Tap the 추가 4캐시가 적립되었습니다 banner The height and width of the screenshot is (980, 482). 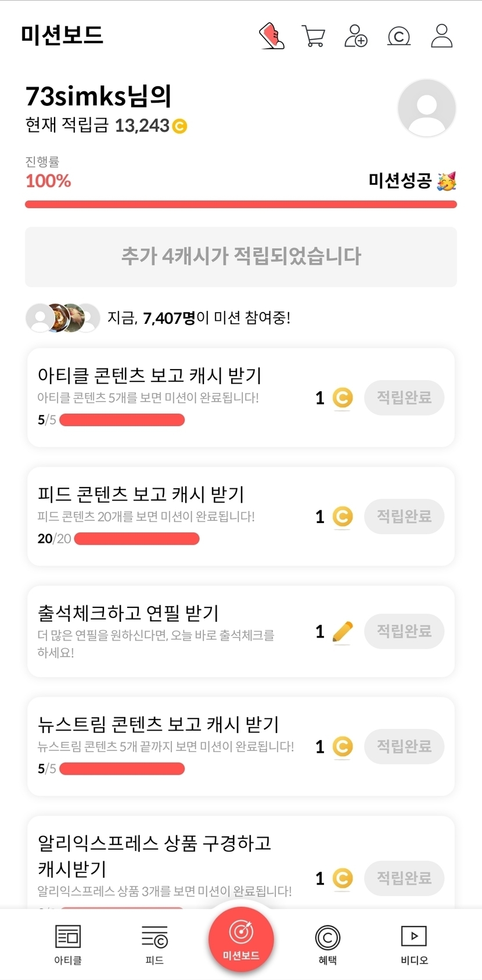pos(241,256)
